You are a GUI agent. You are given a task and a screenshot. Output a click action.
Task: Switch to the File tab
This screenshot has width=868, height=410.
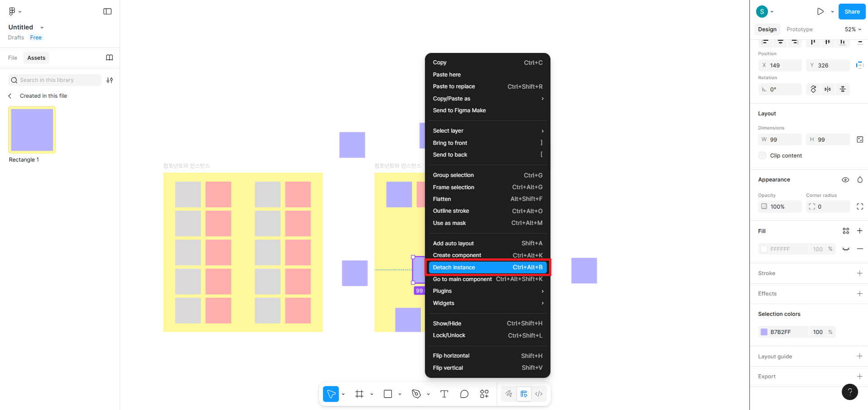[x=13, y=58]
